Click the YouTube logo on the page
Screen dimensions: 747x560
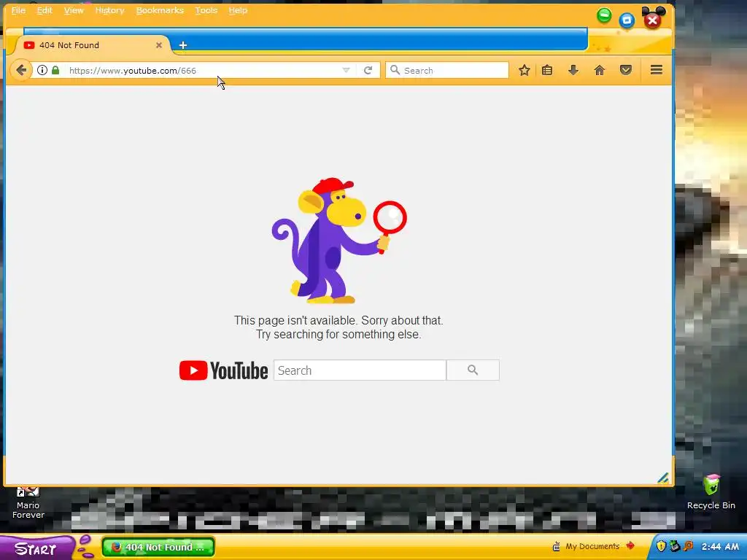[223, 370]
